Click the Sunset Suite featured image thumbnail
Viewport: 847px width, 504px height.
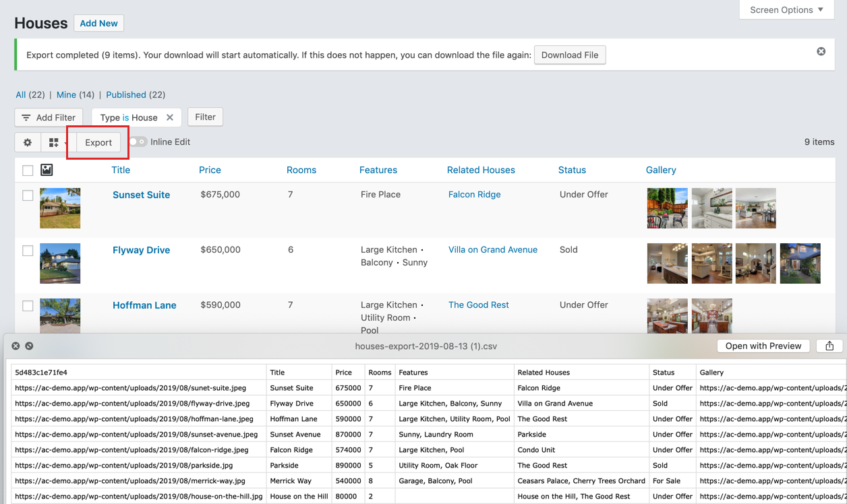pos(60,208)
